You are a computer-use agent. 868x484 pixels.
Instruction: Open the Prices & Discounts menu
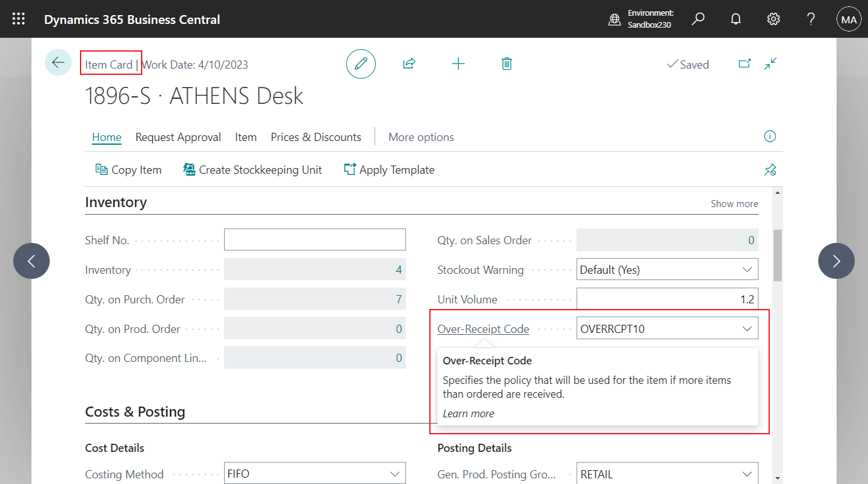[x=316, y=137]
